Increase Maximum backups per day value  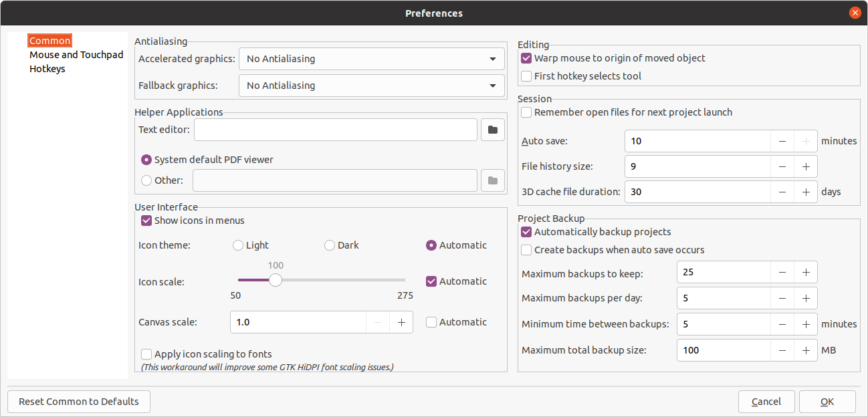[x=806, y=298]
